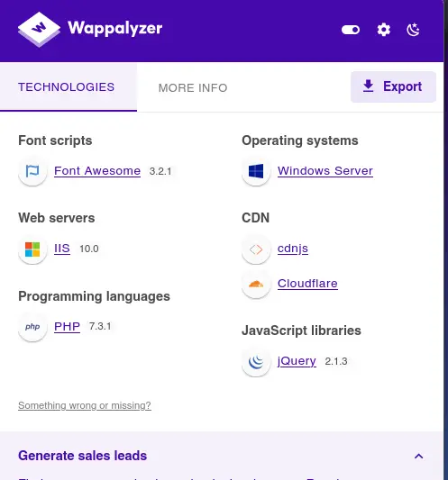
Task: Open the Font Awesome link
Action: 97,171
